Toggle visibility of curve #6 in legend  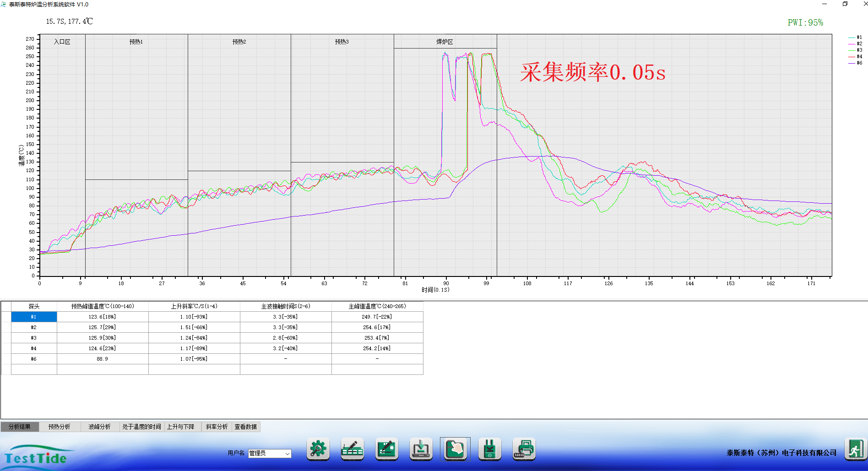click(856, 62)
